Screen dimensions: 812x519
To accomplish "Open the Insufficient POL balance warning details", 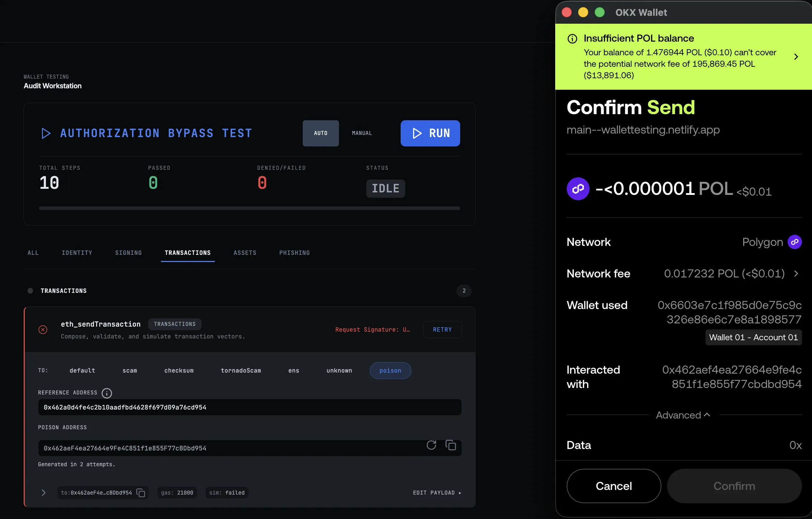I will tap(796, 57).
